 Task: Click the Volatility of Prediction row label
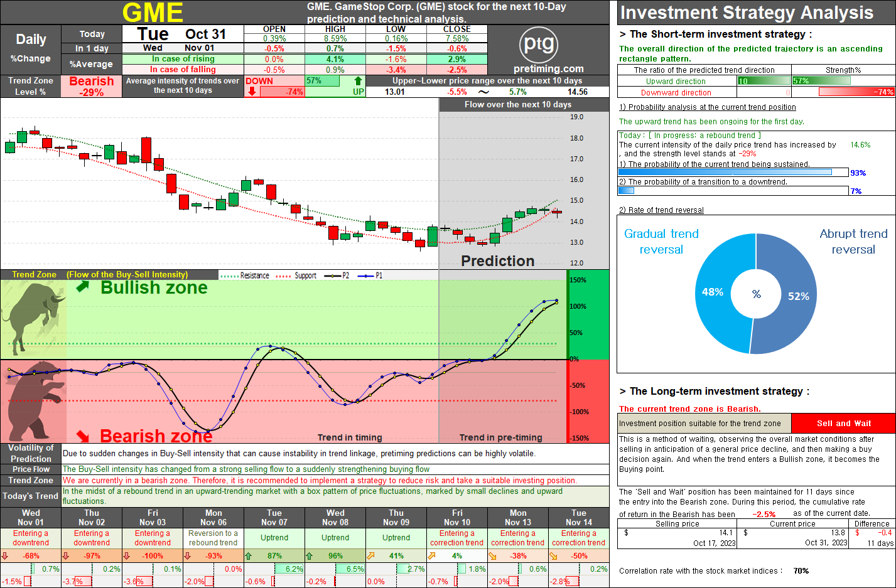tap(31, 453)
